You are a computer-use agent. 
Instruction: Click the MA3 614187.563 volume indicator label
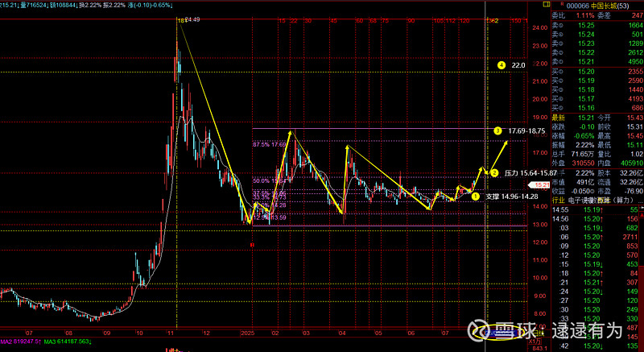[x=68, y=342]
